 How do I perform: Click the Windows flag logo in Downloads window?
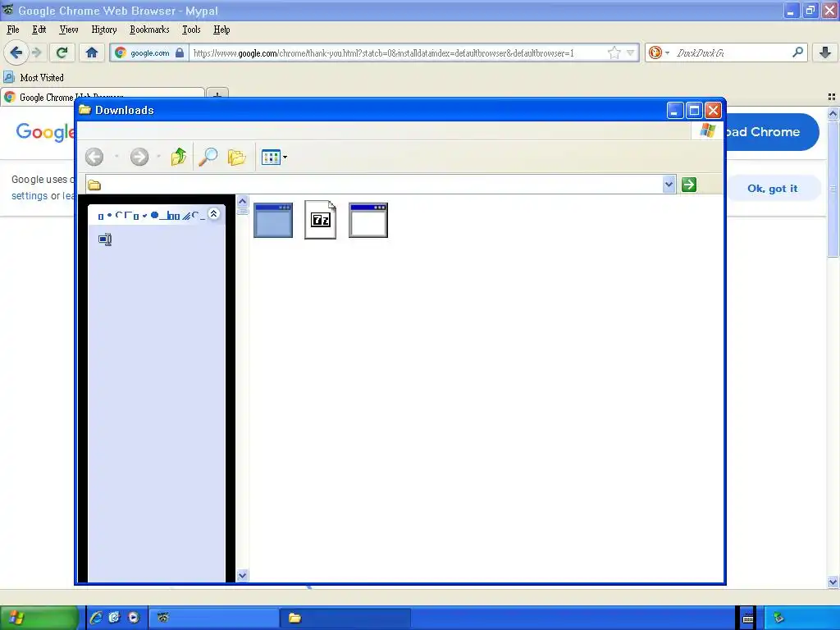[707, 130]
